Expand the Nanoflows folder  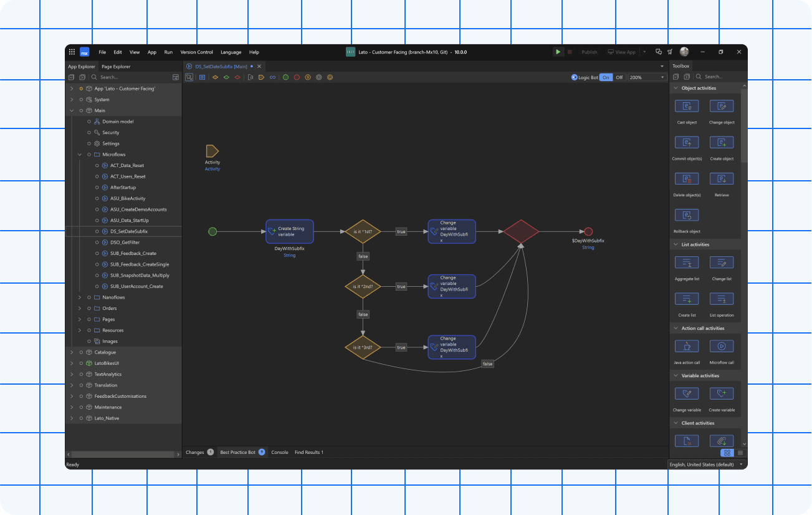[x=80, y=297]
